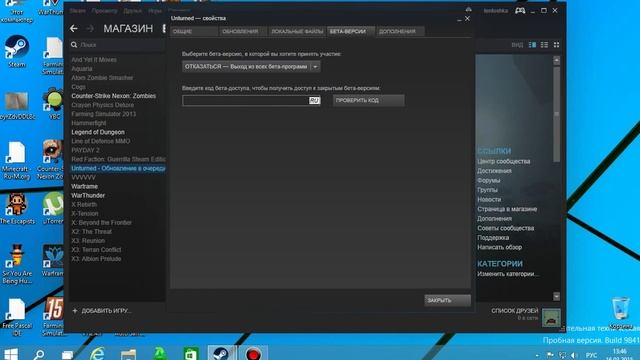Select Legend of Dungeon in library

[98, 132]
